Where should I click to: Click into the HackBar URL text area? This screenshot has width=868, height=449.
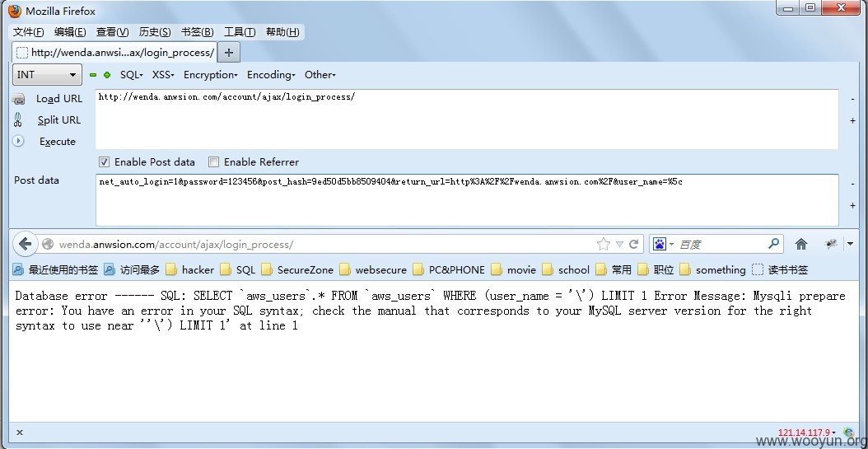coord(467,119)
